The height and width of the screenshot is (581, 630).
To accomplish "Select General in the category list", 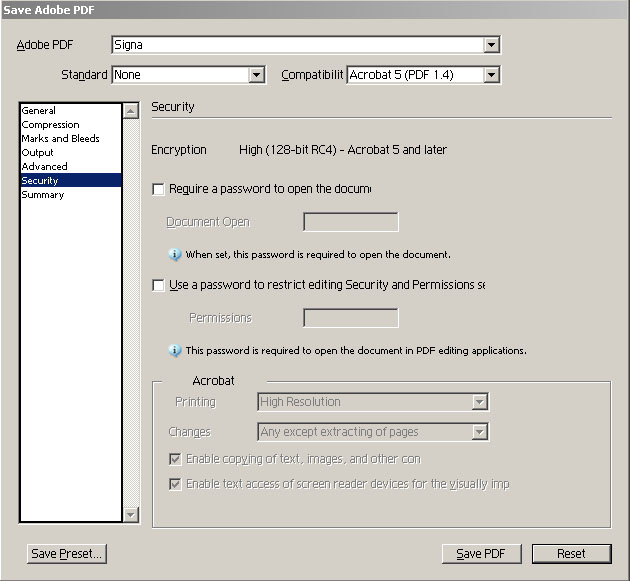I will click(x=71, y=110).
